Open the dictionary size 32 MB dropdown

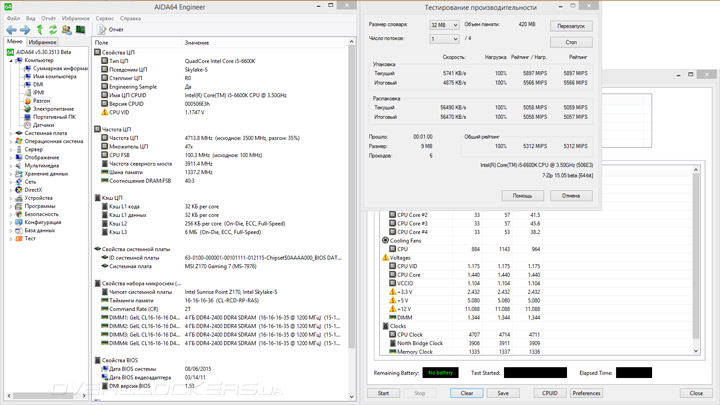pyautogui.click(x=444, y=25)
